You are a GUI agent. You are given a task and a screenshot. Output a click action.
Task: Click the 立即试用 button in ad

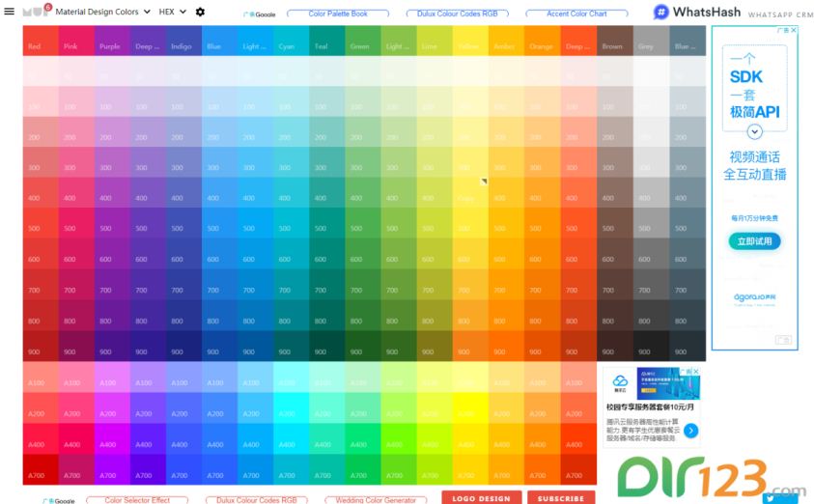pos(754,241)
